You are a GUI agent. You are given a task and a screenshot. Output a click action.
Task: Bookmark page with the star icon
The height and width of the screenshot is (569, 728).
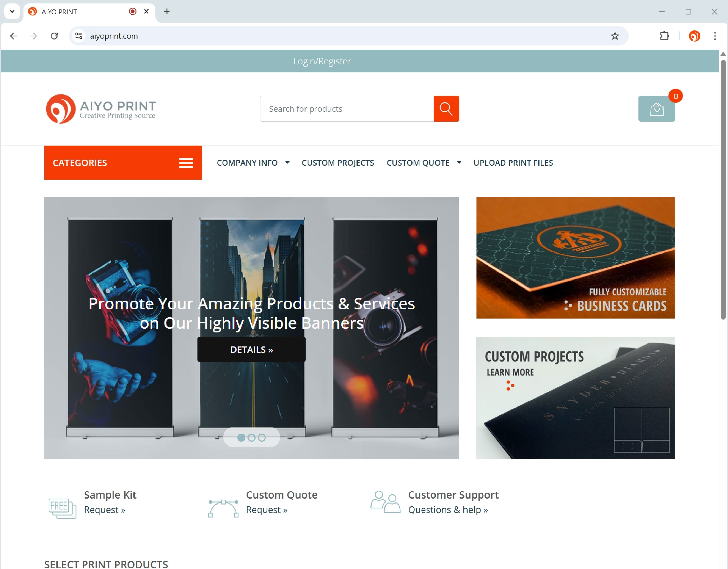pyautogui.click(x=615, y=36)
